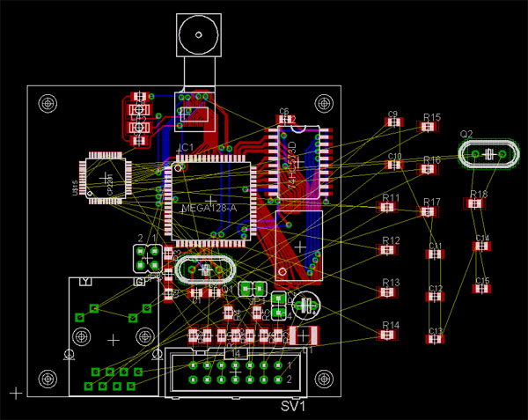Select the SV1 pin header body
Image resolution: width=528 pixels, height=420 pixels.
coord(236,372)
